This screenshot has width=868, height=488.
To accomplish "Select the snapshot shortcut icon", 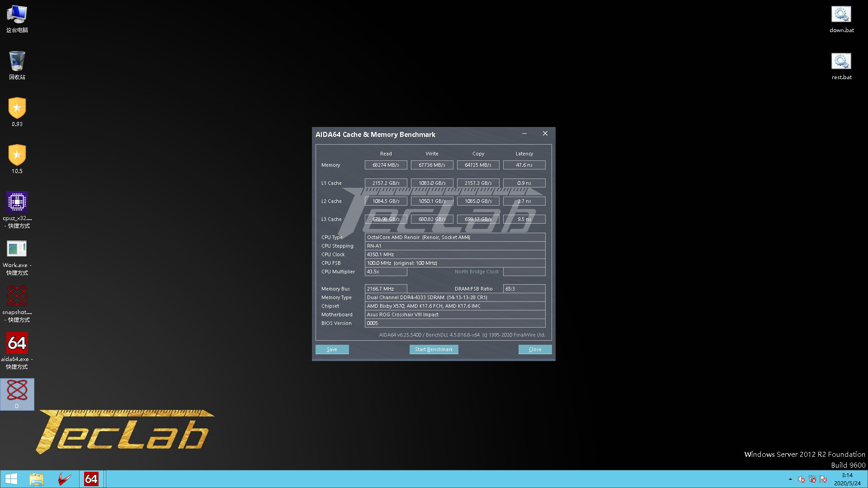I will click(x=17, y=304).
